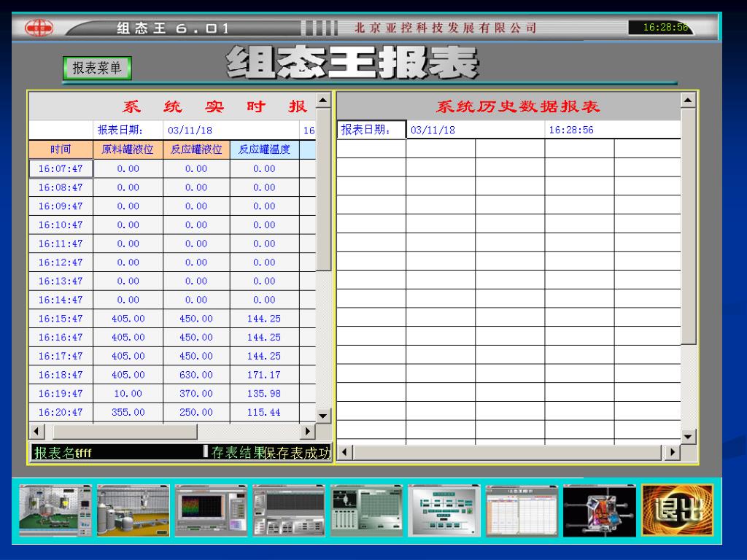Open the 报表菜单 button
Screen dimensions: 747x560
click(97, 68)
